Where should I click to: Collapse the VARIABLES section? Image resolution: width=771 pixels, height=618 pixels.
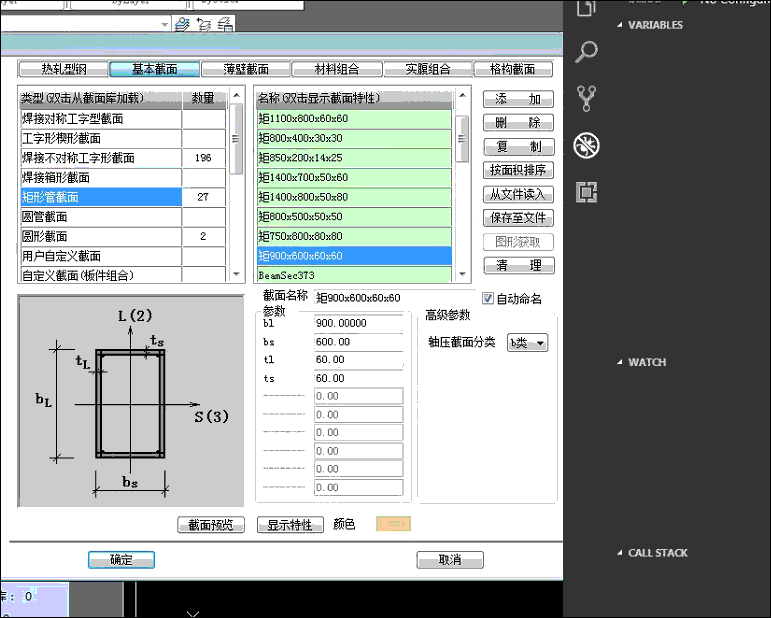620,25
